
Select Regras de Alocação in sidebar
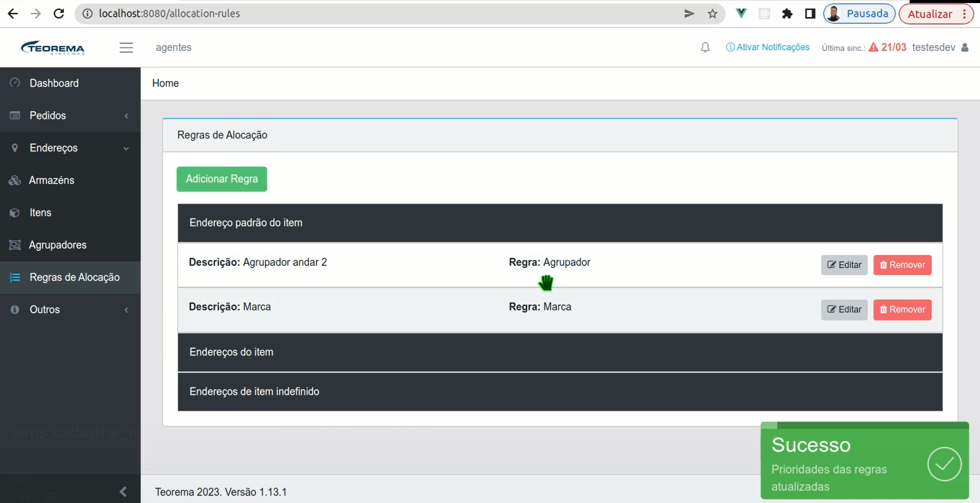pyautogui.click(x=70, y=278)
